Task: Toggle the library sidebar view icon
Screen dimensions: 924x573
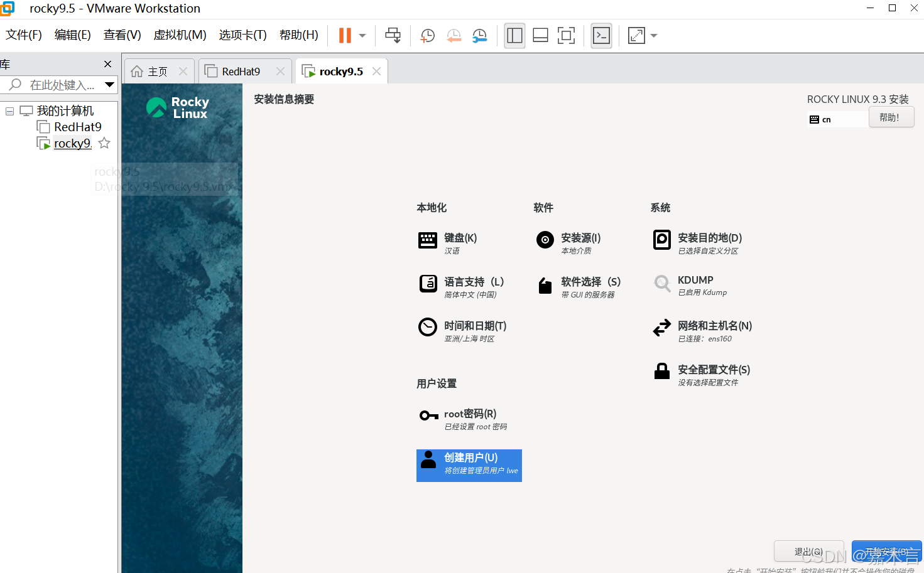Action: (514, 35)
